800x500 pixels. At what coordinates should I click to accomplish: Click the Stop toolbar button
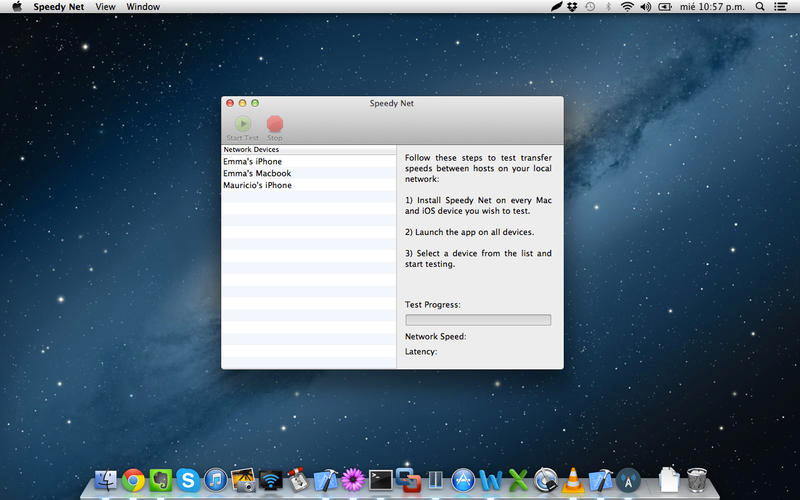point(274,128)
